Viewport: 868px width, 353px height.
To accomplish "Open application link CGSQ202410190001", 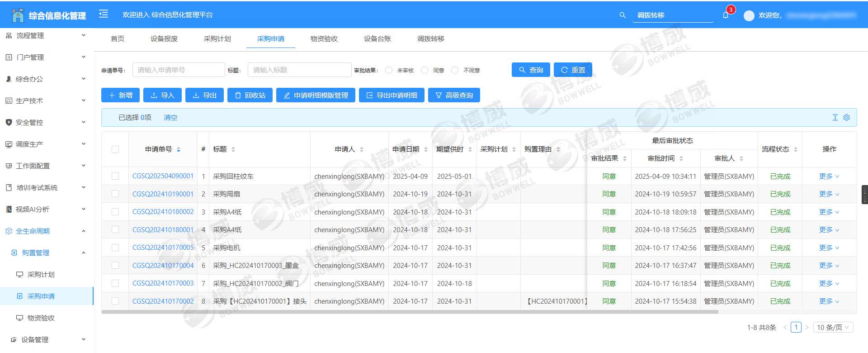I will point(163,194).
